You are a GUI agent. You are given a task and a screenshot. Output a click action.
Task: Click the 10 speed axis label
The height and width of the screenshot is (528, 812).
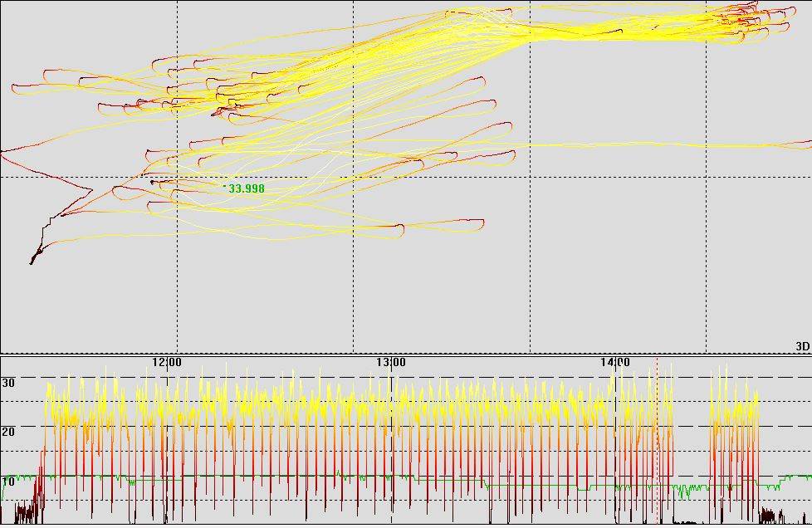click(x=9, y=482)
